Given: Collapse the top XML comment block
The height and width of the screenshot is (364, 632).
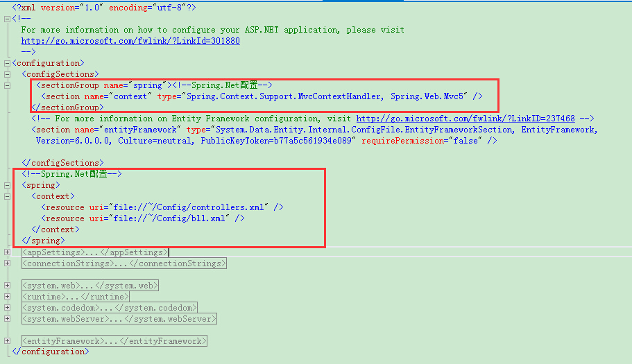Looking at the screenshot, I should pos(7,19).
